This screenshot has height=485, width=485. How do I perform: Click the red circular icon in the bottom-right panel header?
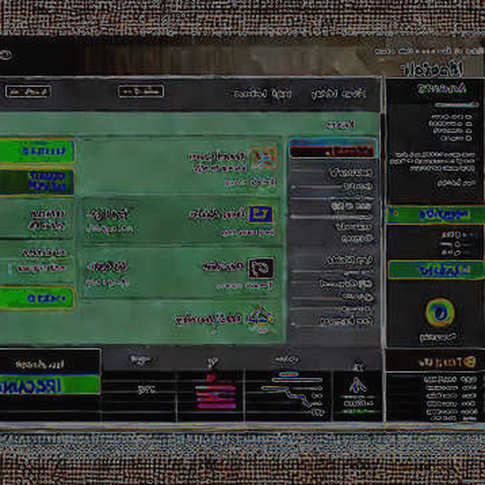470,362
